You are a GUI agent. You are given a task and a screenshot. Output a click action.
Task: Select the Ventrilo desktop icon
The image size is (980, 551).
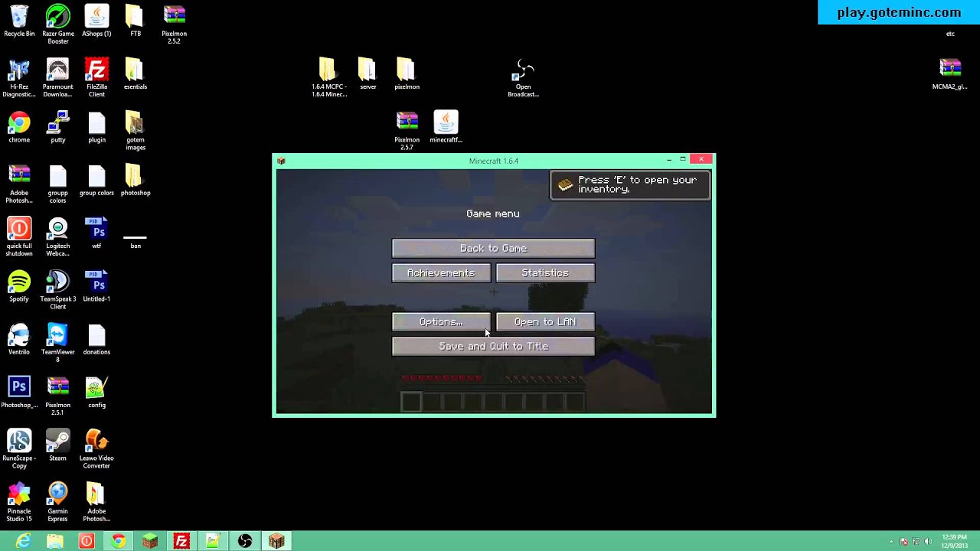pos(19,340)
